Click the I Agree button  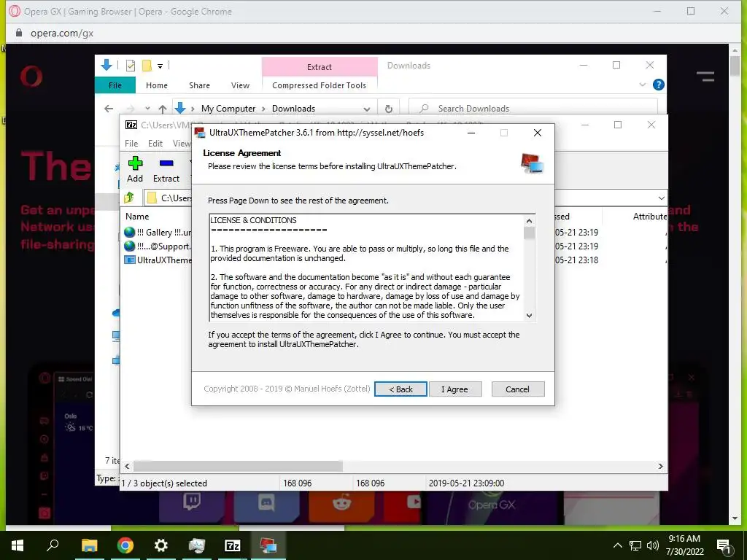coord(455,389)
